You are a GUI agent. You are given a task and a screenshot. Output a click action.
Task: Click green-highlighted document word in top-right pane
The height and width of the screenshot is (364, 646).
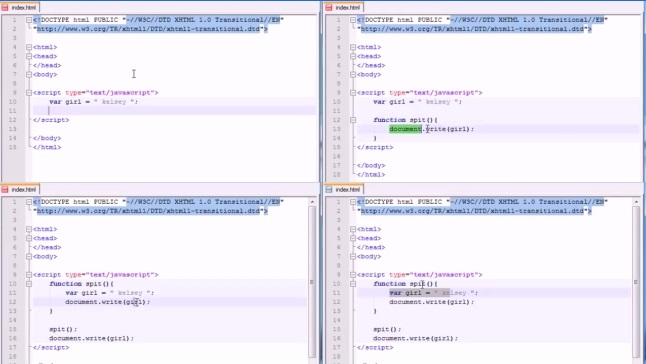point(405,129)
